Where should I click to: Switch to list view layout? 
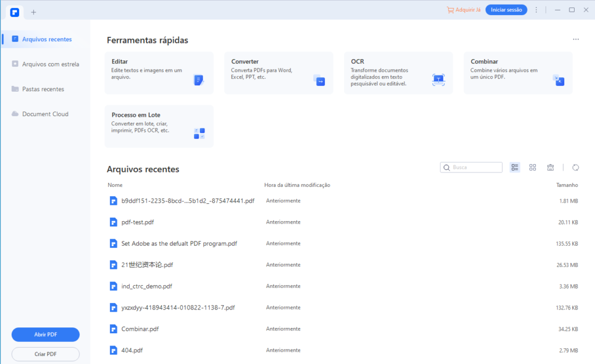(515, 167)
